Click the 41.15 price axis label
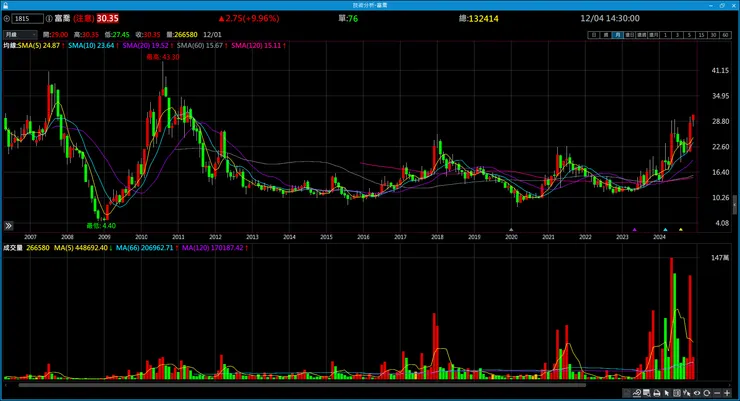Image resolution: width=740 pixels, height=401 pixels. pos(720,70)
